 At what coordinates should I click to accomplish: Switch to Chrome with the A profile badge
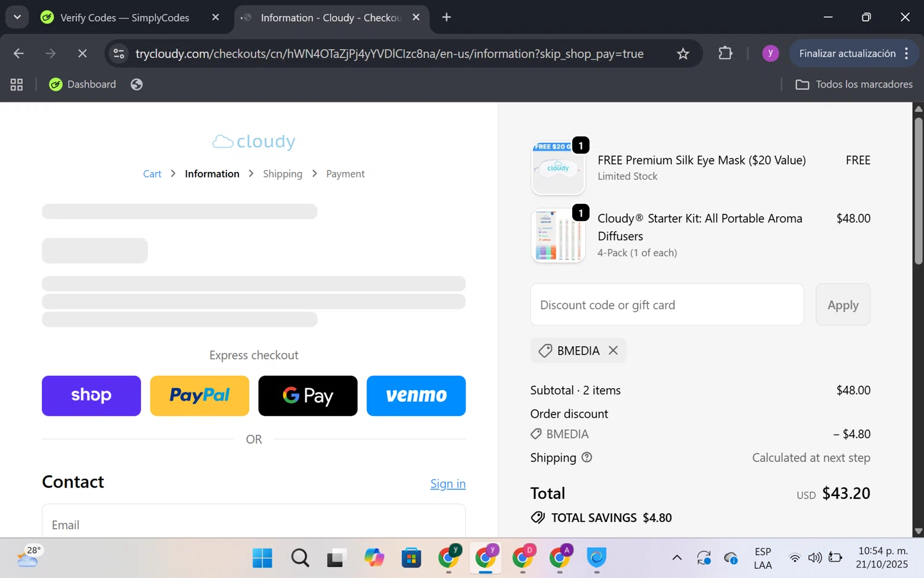point(560,558)
